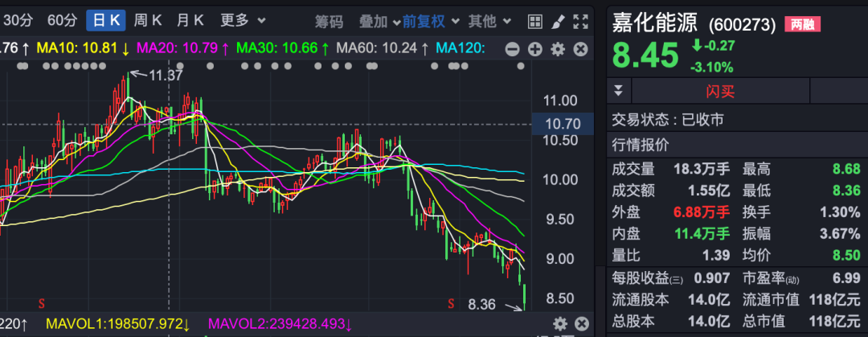The width and height of the screenshot is (868, 337).
Task: Click the 内盘 11.4万手 value
Action: pos(702,233)
